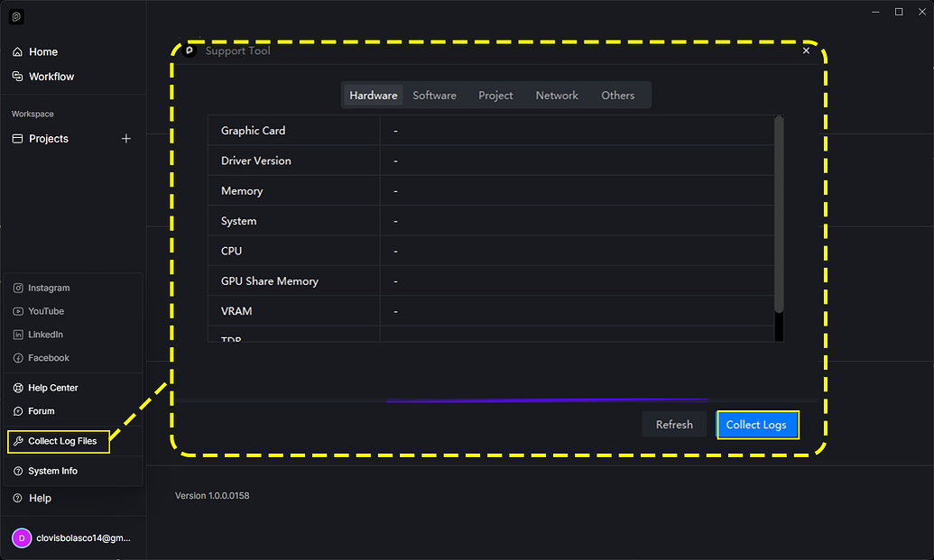
Task: Select Collect Log Files in sidebar
Action: coord(59,441)
